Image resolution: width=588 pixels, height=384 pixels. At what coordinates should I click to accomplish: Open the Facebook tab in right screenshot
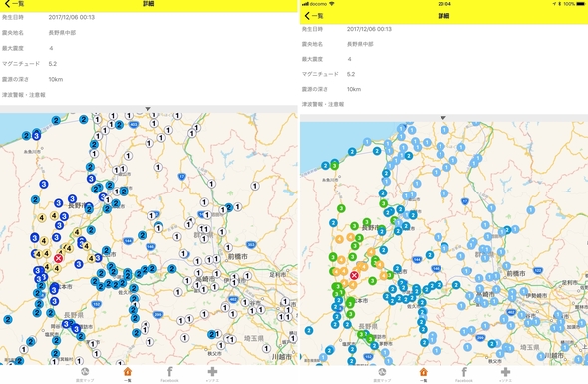pos(464,374)
